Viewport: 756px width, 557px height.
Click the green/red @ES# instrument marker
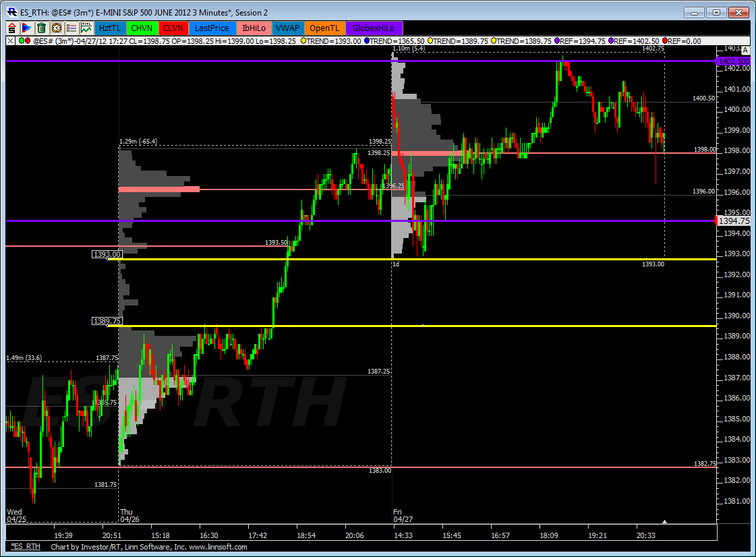click(x=24, y=41)
